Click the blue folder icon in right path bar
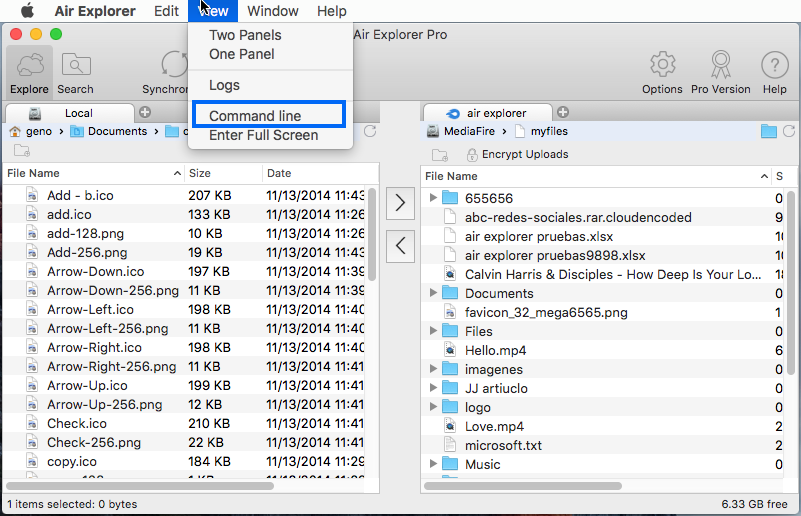The width and height of the screenshot is (801, 516). (x=768, y=131)
